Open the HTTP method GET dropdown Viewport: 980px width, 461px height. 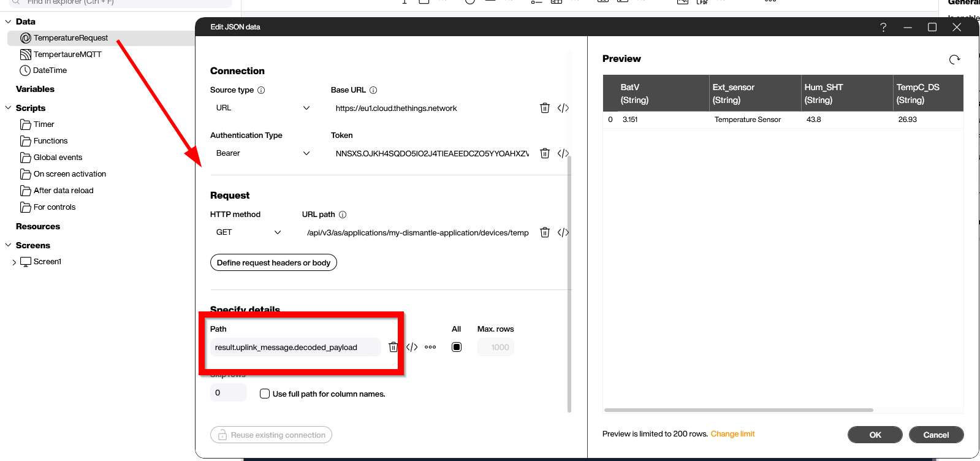pyautogui.click(x=248, y=232)
